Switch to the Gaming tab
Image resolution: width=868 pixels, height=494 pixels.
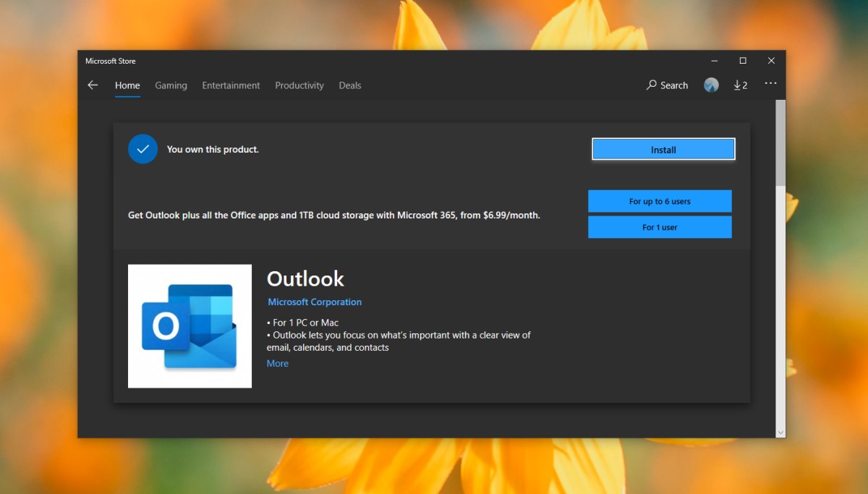click(171, 85)
